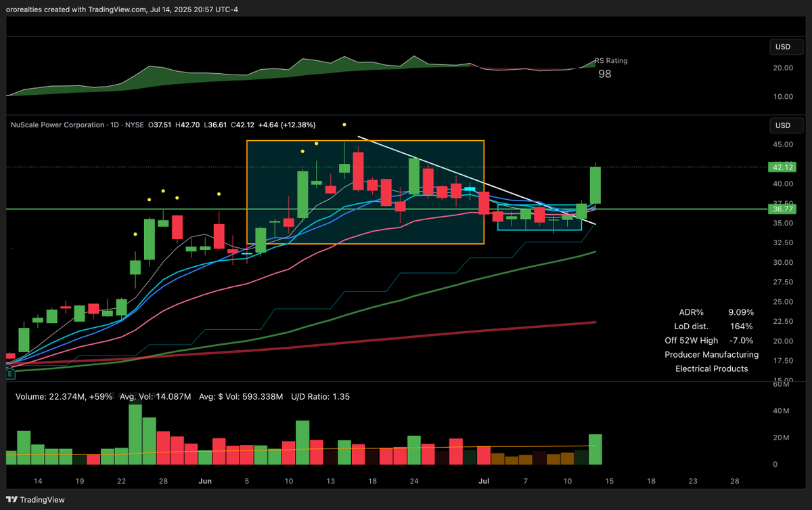The image size is (812, 510).
Task: Click the NuScale Power Corporation symbol title
Action: (58, 125)
